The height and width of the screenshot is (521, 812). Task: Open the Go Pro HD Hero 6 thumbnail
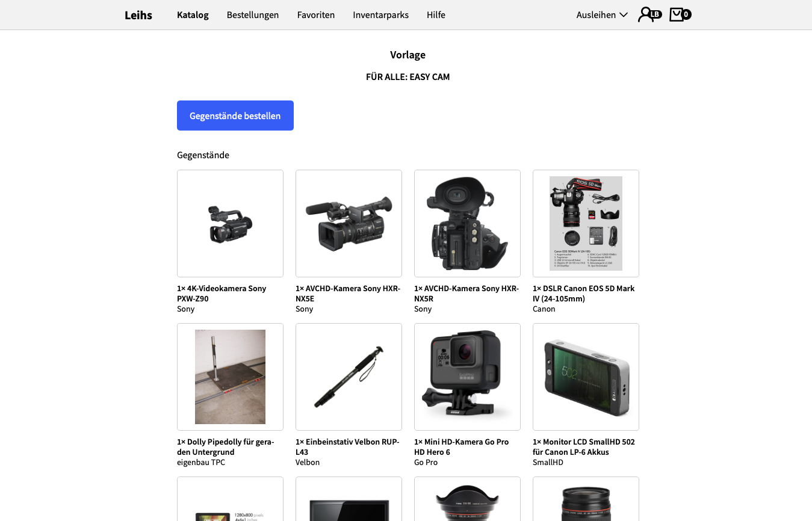coord(467,377)
